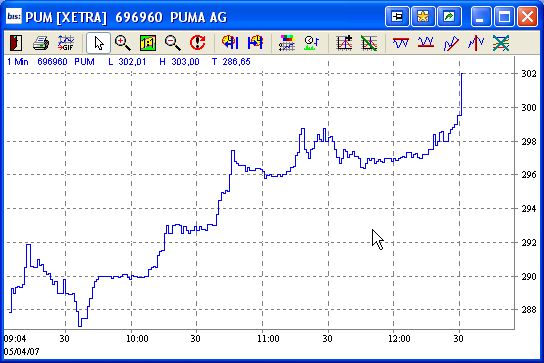Viewport: 544px width, 363px height.
Task: Select the diagonal trend line tool
Action: pyautogui.click(x=451, y=43)
